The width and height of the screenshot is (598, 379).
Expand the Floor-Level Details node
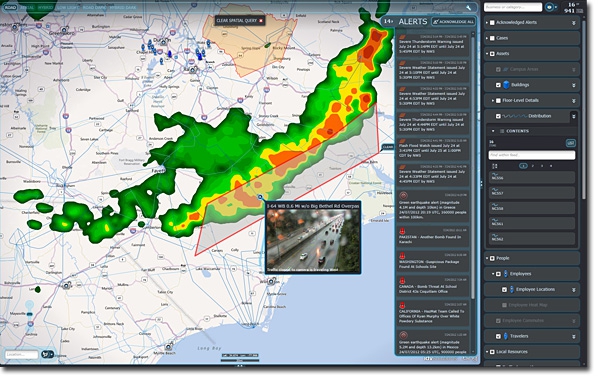pos(493,101)
